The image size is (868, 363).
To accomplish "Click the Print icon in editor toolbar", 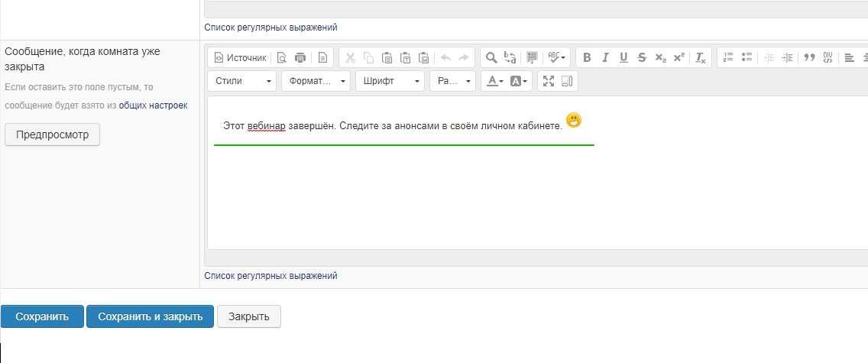I will pyautogui.click(x=300, y=57).
